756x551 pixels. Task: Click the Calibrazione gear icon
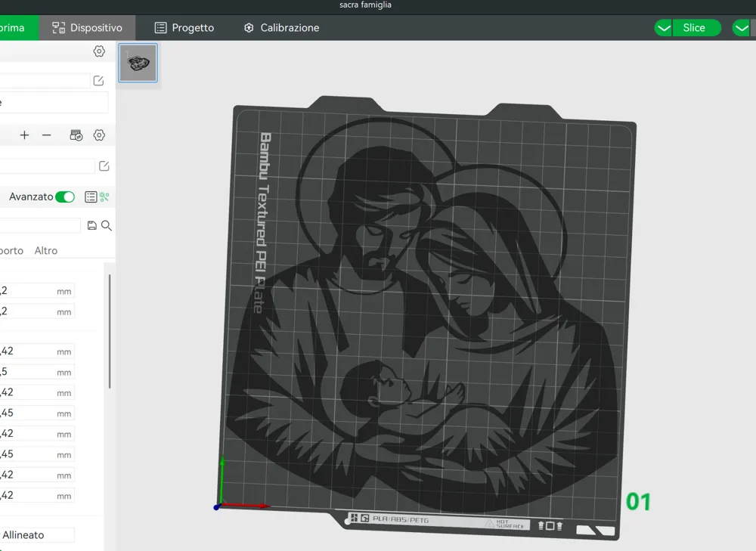[249, 28]
